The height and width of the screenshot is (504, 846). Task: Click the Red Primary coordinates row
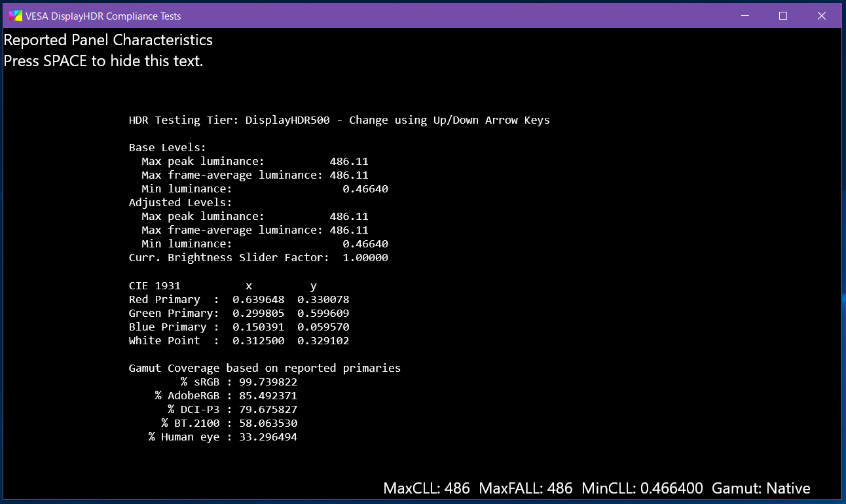(239, 300)
